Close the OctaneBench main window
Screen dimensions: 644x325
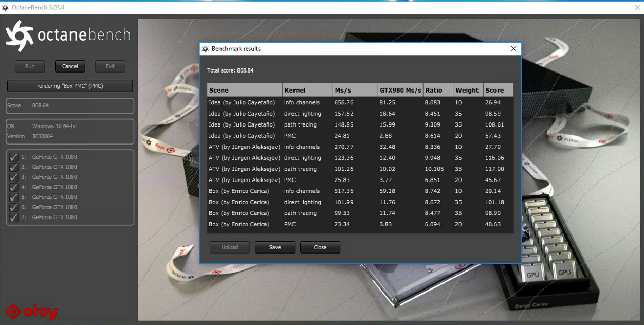pos(637,8)
